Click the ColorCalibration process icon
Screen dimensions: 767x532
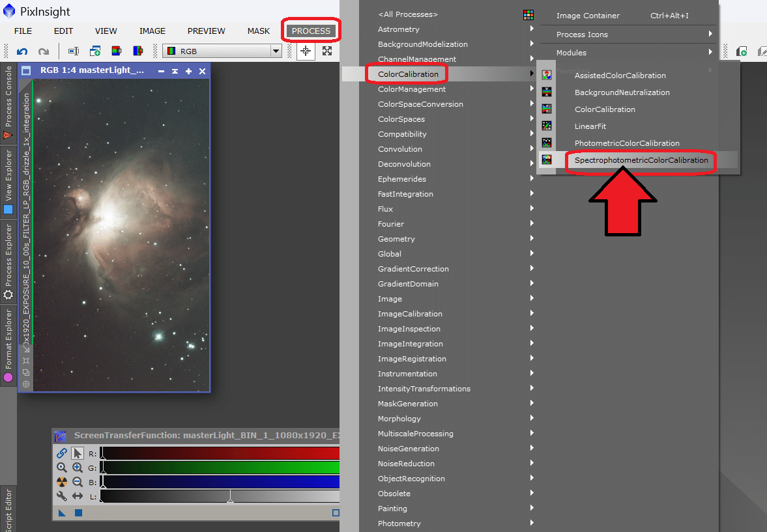(546, 109)
